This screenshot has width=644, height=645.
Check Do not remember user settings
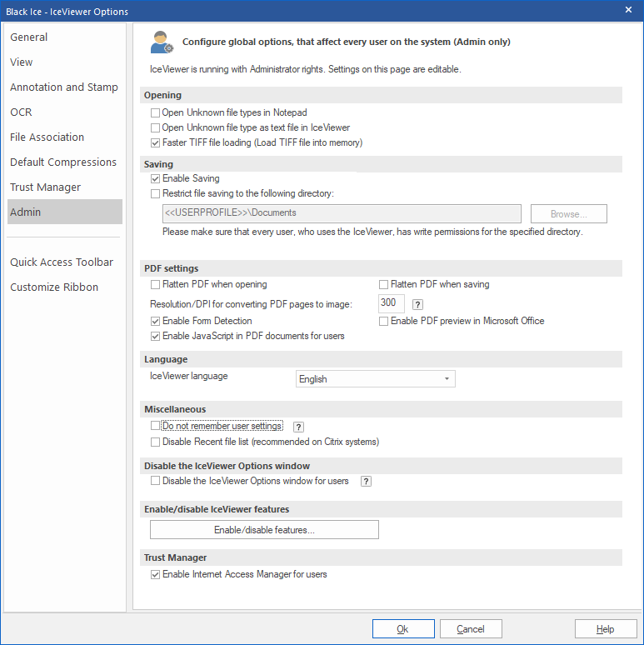(x=155, y=425)
